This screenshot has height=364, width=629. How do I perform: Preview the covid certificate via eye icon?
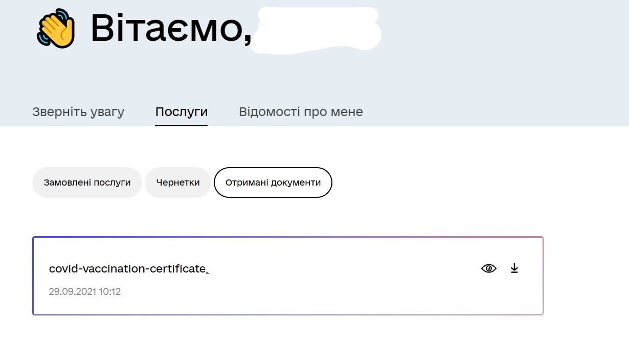click(489, 268)
